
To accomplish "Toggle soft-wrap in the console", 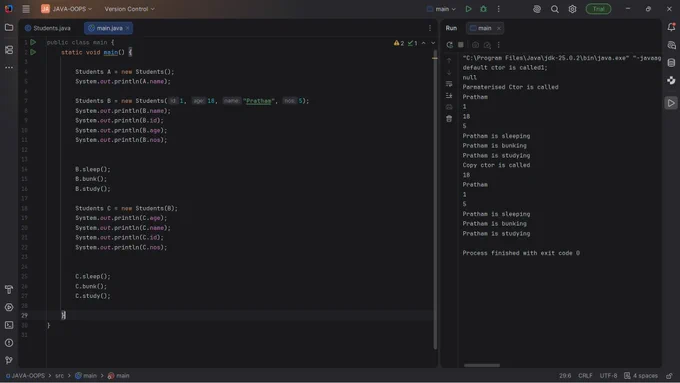I will [x=449, y=84].
